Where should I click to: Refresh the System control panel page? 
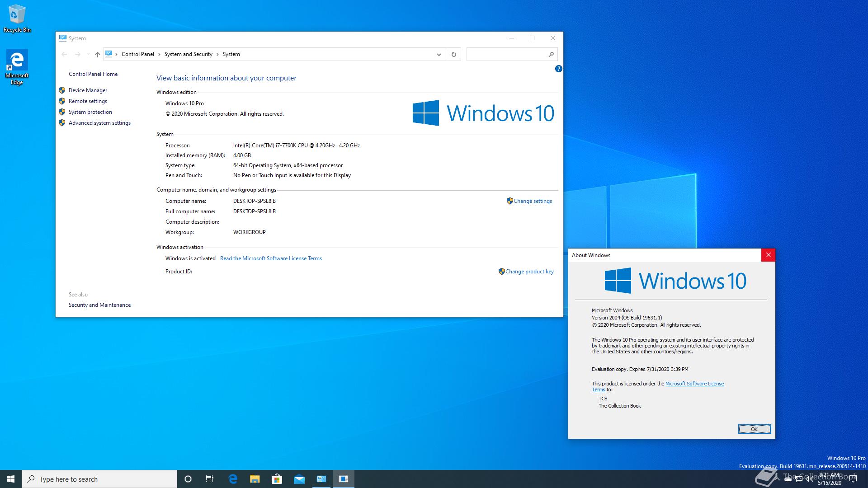(x=453, y=54)
